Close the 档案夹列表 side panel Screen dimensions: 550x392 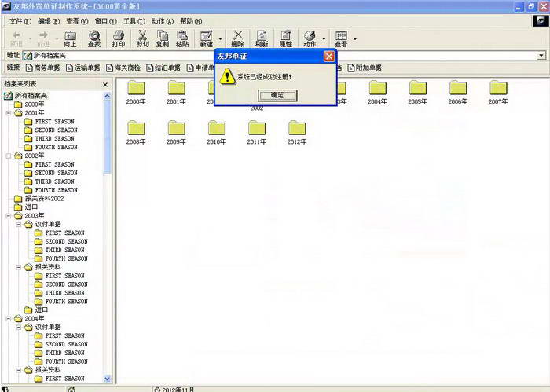click(105, 85)
